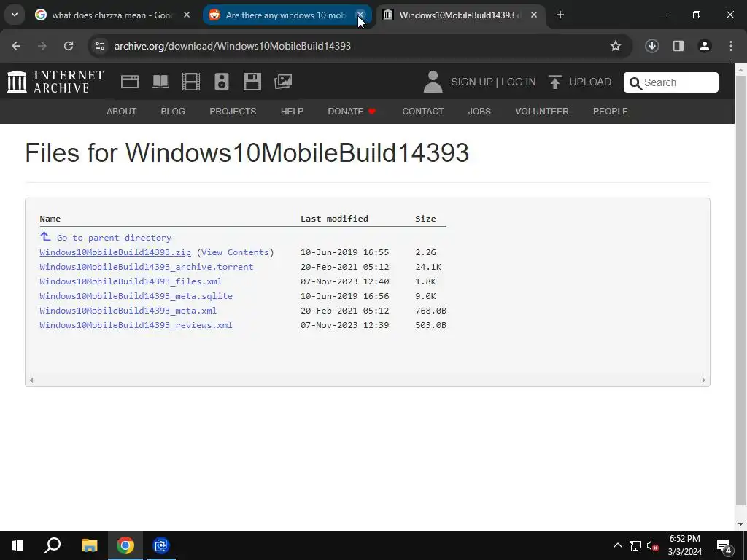Open the muted volume tray icon

tap(652, 545)
